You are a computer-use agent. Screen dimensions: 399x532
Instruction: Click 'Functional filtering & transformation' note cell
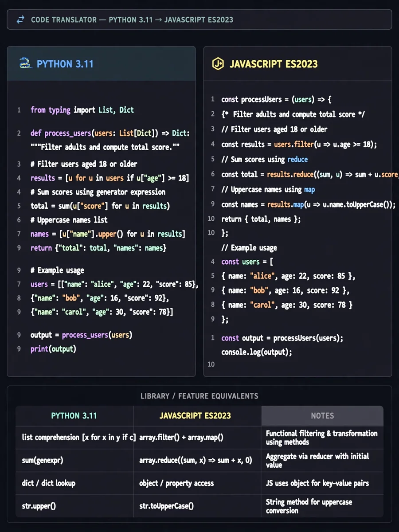point(322,438)
